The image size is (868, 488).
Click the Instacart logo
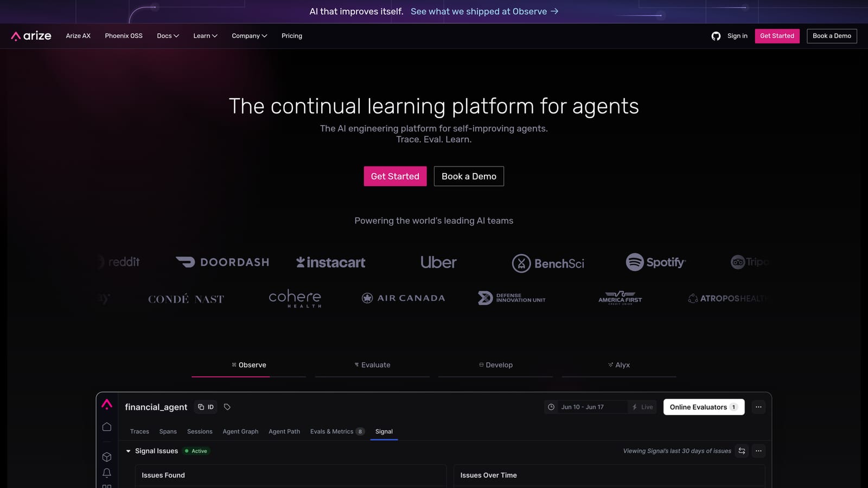[x=330, y=262]
